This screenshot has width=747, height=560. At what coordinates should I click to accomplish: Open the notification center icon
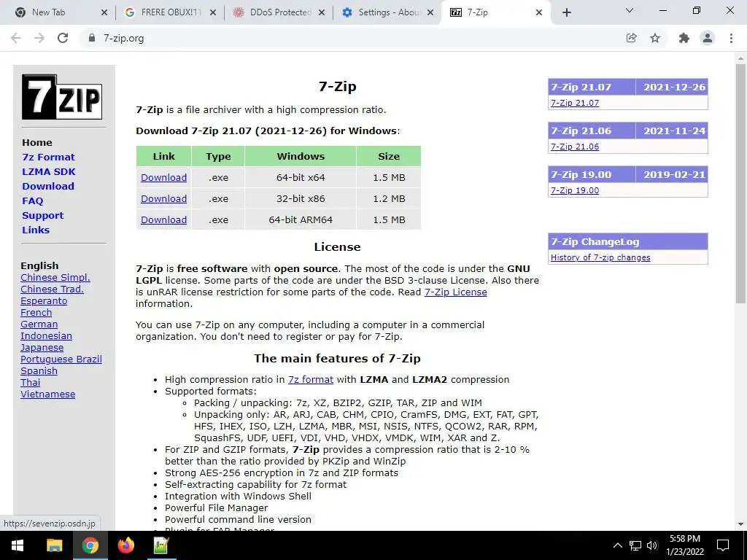coord(723,545)
